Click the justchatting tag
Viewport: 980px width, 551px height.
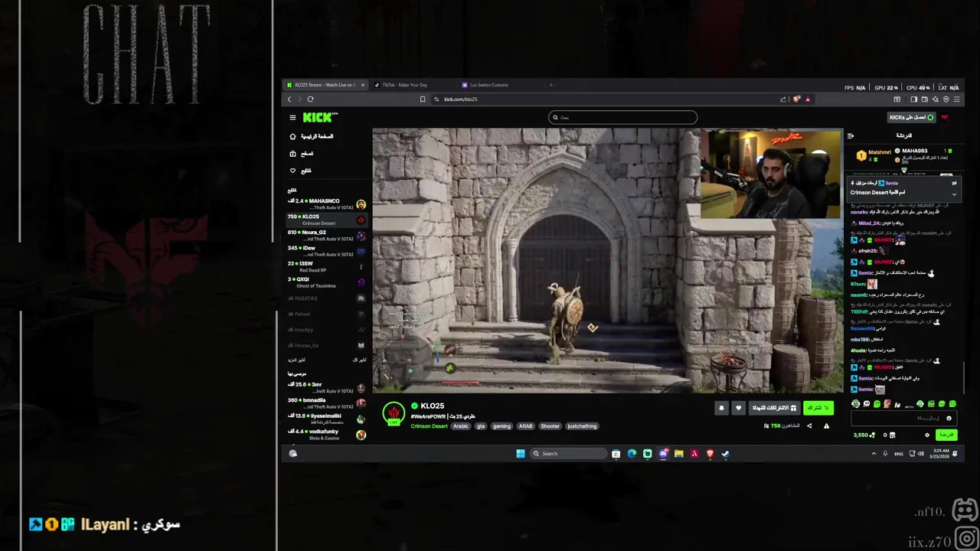(583, 426)
